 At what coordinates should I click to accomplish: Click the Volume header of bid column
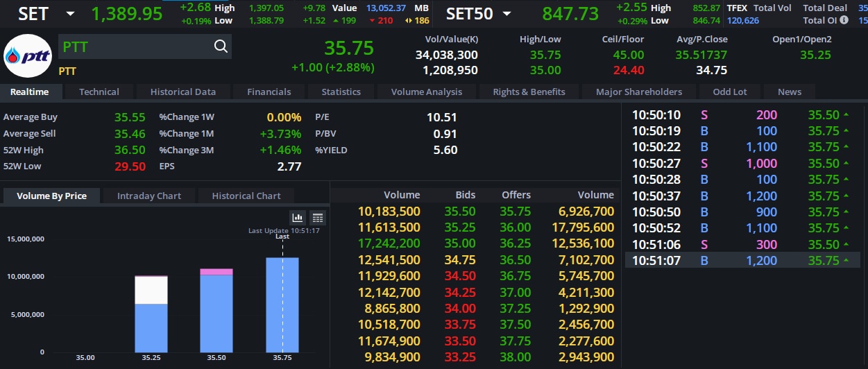(x=402, y=195)
